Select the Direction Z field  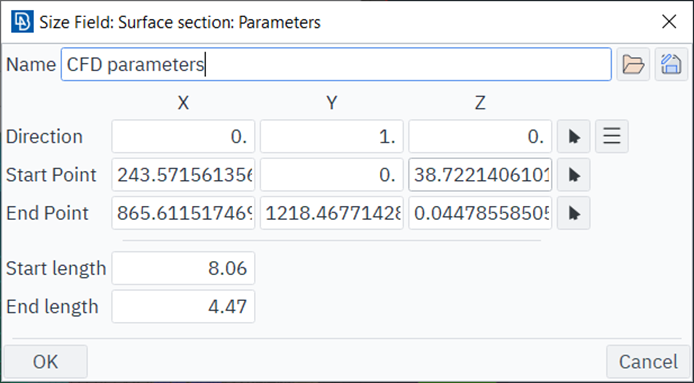(x=480, y=136)
